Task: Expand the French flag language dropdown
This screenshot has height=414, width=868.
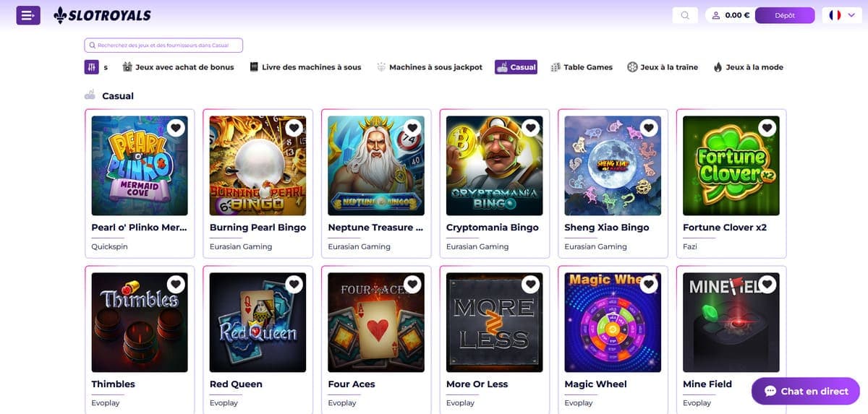Action: click(x=842, y=15)
